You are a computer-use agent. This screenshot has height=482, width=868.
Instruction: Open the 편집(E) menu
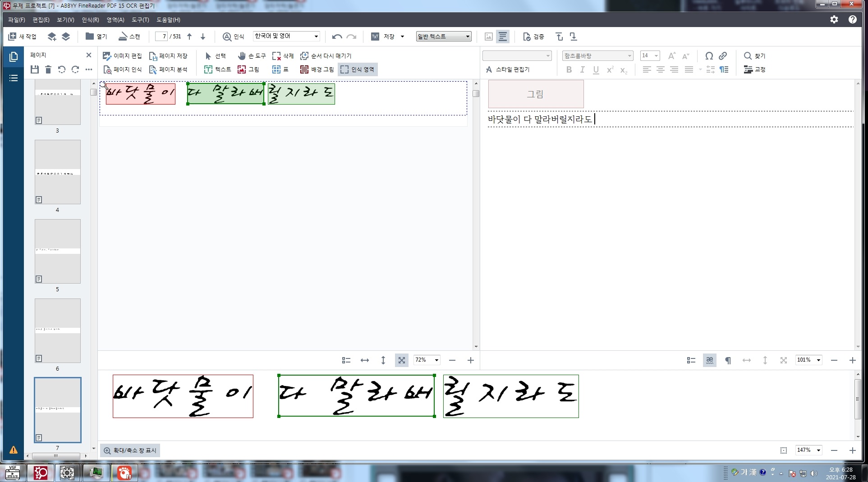[41, 20]
